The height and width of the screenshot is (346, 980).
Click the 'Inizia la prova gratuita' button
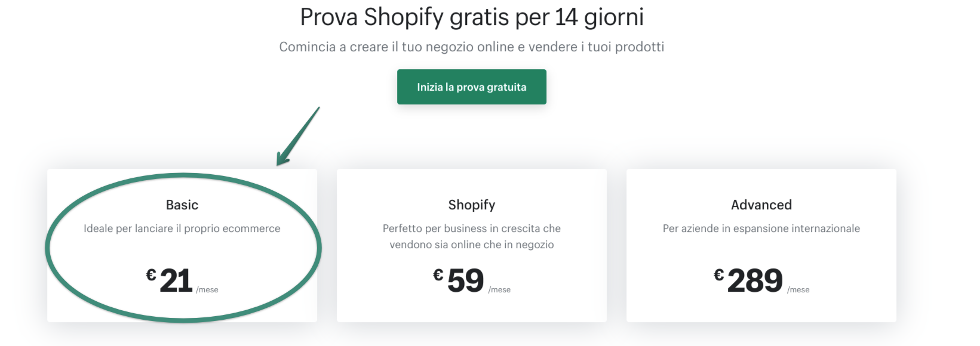[471, 87]
